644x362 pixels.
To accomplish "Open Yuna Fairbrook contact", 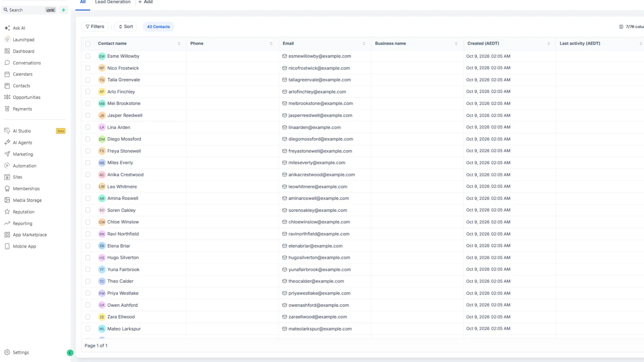I will [x=124, y=269].
